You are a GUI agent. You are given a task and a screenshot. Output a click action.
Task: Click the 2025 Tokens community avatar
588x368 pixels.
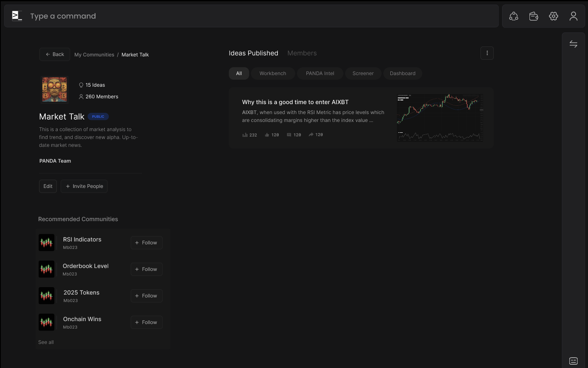pos(47,296)
